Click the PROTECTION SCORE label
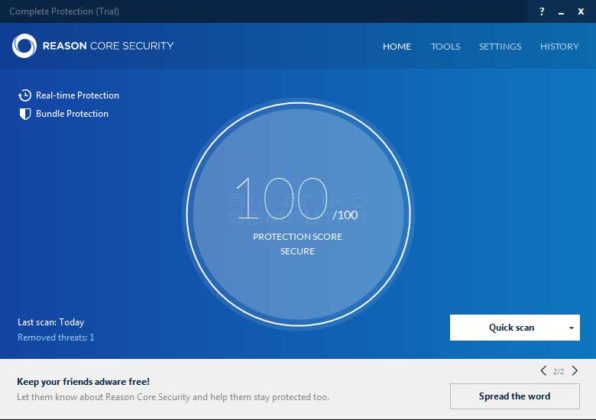The image size is (596, 420). click(298, 237)
